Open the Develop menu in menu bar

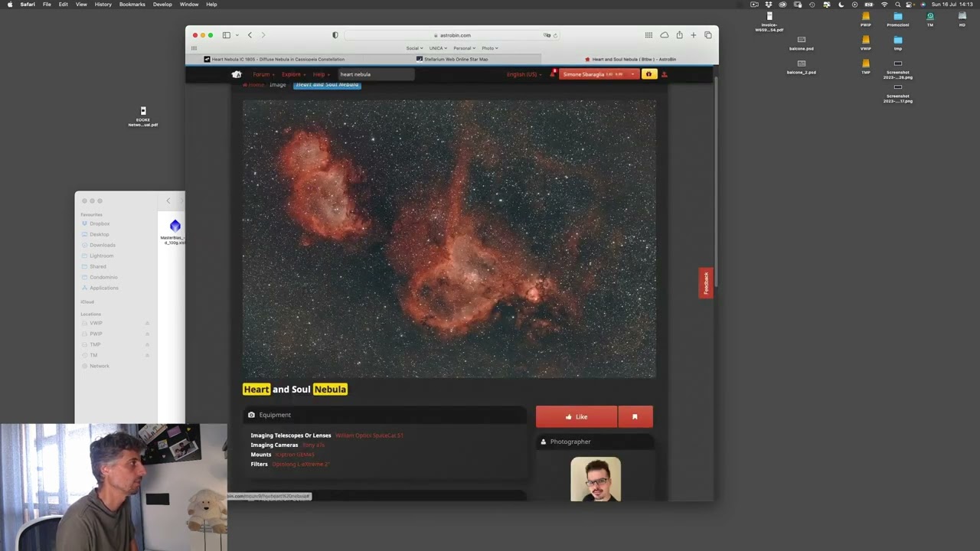tap(162, 5)
